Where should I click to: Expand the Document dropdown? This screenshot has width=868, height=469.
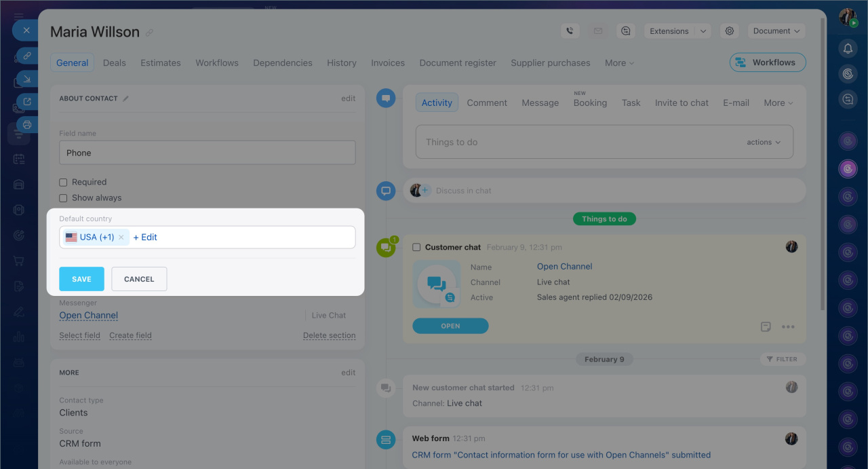tap(776, 31)
